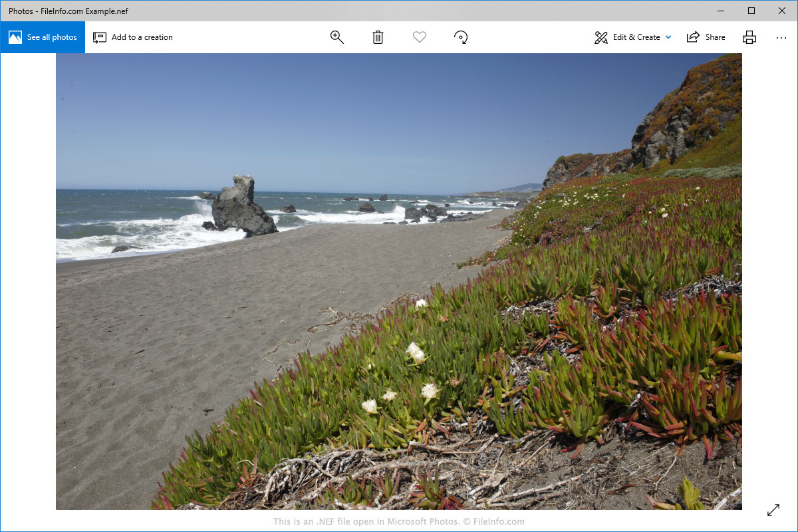The height and width of the screenshot is (532, 798).
Task: Enter full screen with the diagonal arrows icon
Action: (773, 510)
